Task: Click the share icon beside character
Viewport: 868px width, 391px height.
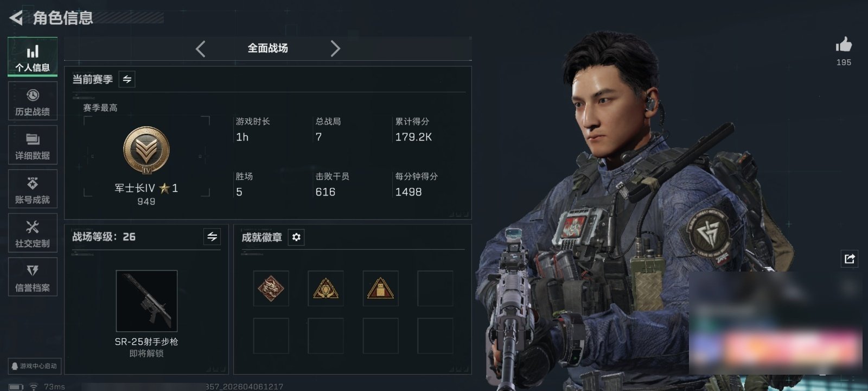Action: pos(850,258)
